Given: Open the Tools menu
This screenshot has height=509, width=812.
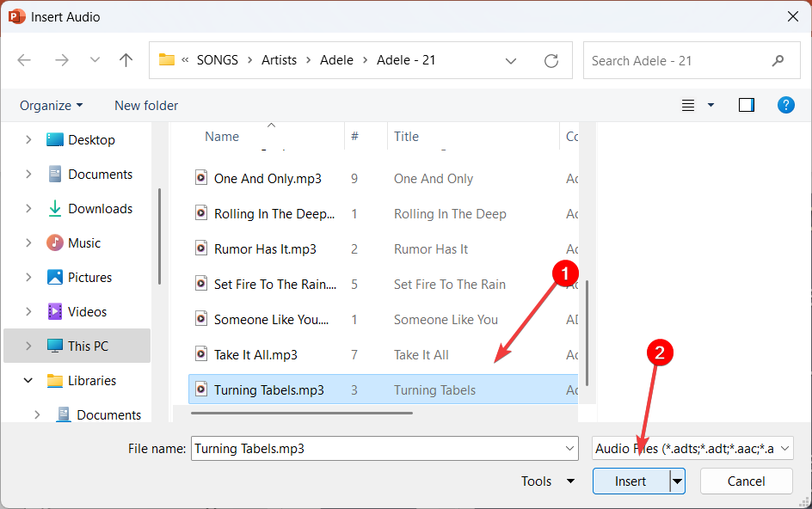Looking at the screenshot, I should [x=548, y=481].
